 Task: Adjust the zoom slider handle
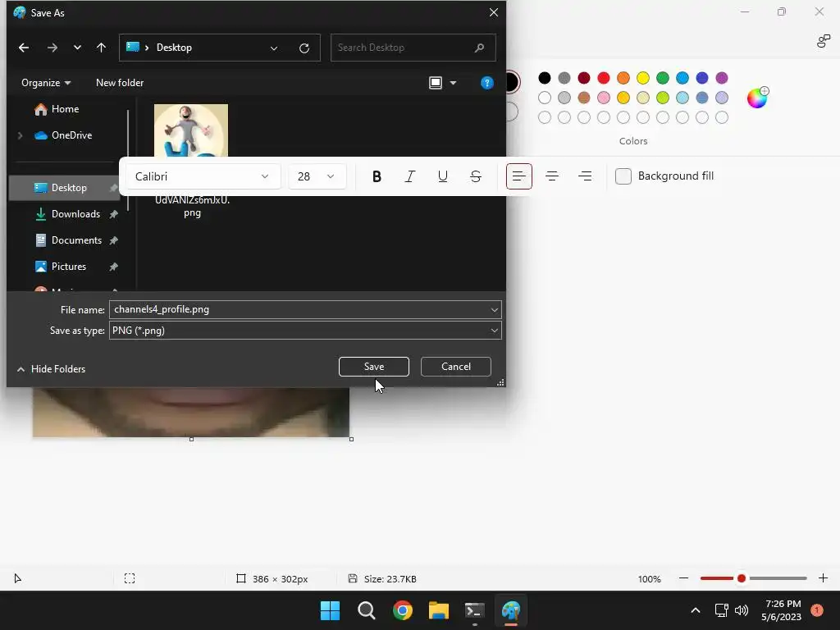click(x=742, y=578)
